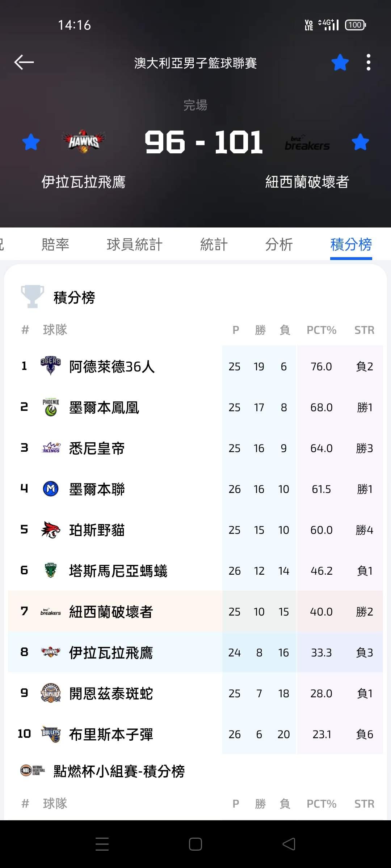Tap the Melbourne United logo icon
This screenshot has height=868, width=391.
(x=51, y=489)
